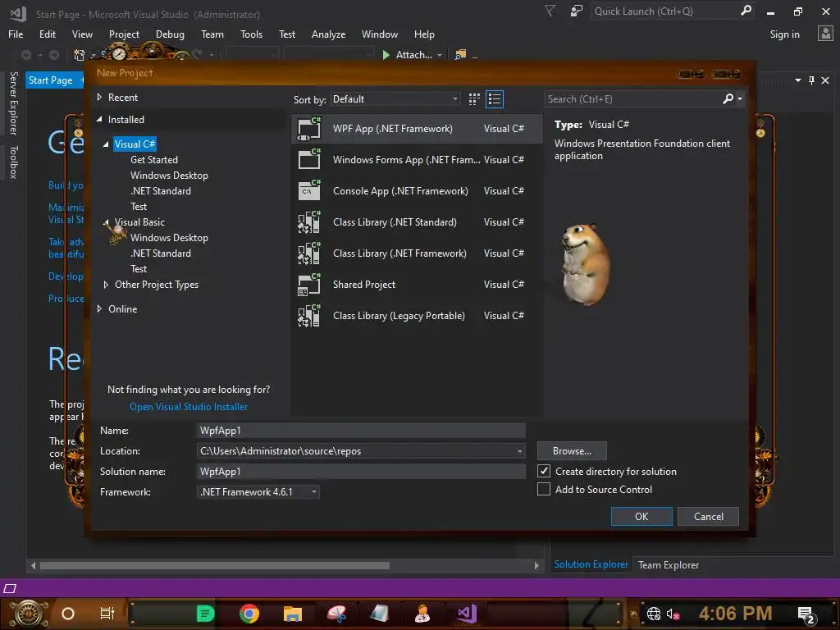The image size is (840, 630).
Task: Click the Cortana circle on taskbar
Action: coord(68,614)
